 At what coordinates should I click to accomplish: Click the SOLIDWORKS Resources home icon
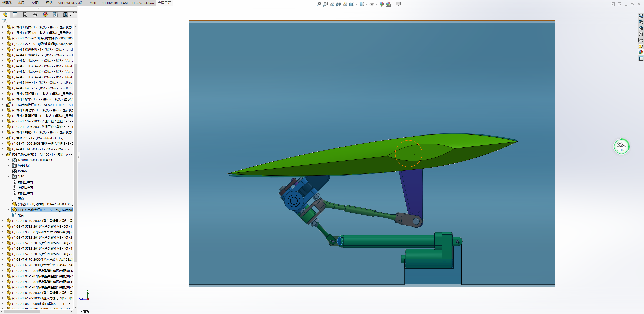coord(641,28)
